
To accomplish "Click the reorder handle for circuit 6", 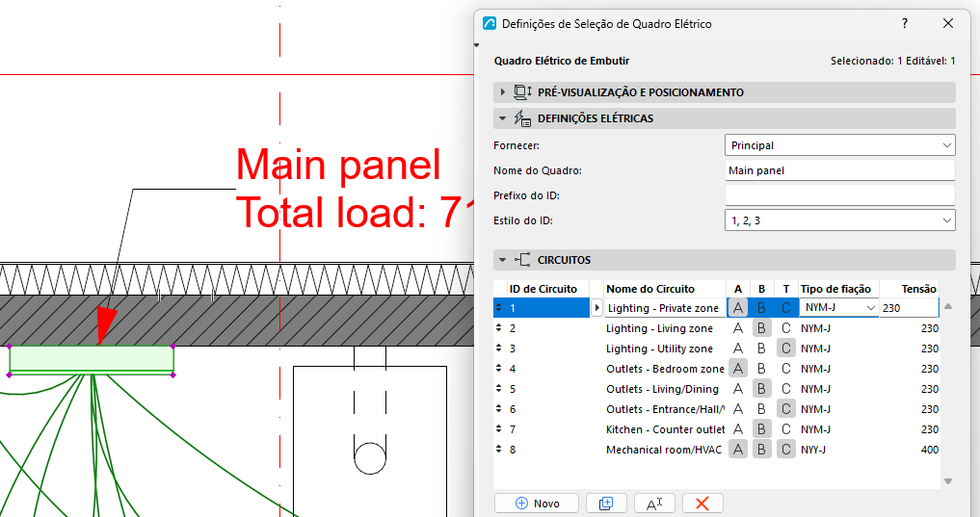I will 499,409.
